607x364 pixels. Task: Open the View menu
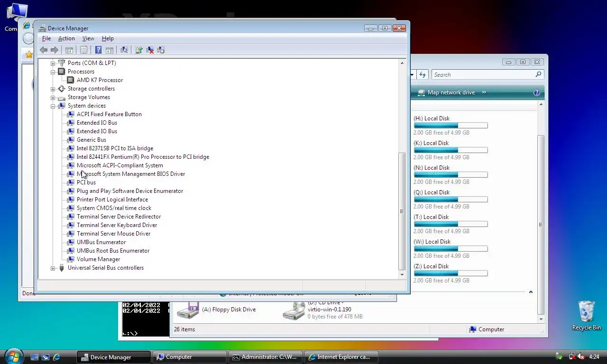tap(88, 38)
